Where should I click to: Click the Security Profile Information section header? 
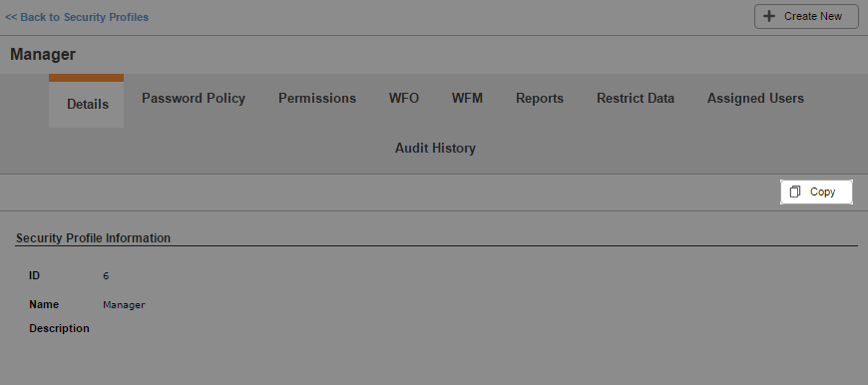(93, 237)
